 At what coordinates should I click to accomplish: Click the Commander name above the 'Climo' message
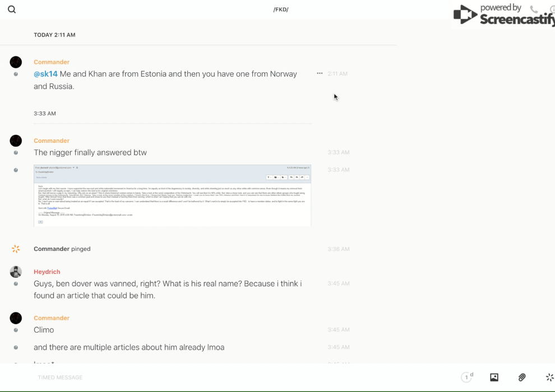point(52,318)
